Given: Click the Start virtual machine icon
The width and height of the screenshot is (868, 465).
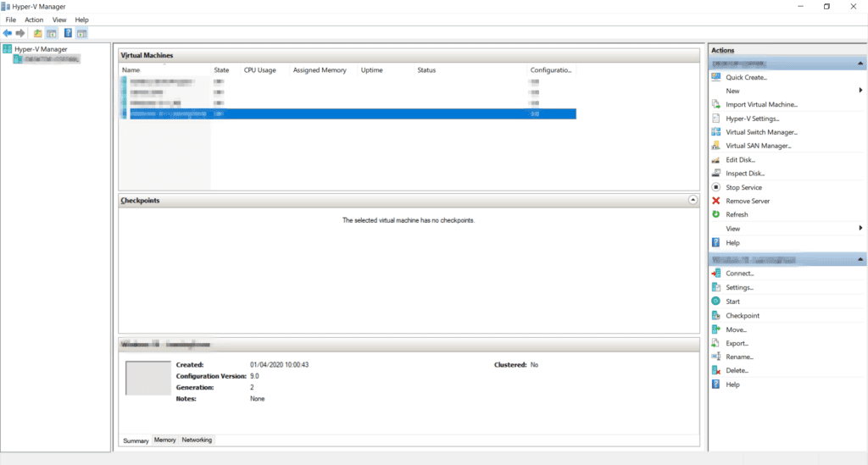Looking at the screenshot, I should [715, 301].
